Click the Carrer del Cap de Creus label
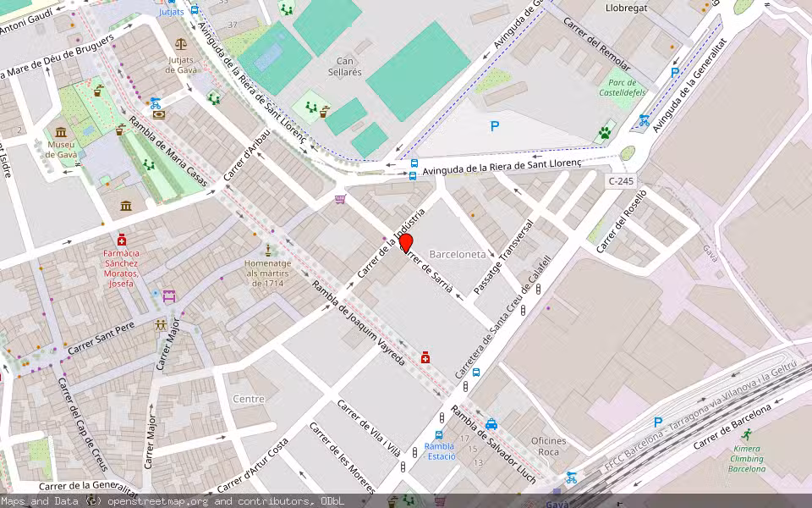Image resolution: width=812 pixels, height=508 pixels. tap(82, 424)
